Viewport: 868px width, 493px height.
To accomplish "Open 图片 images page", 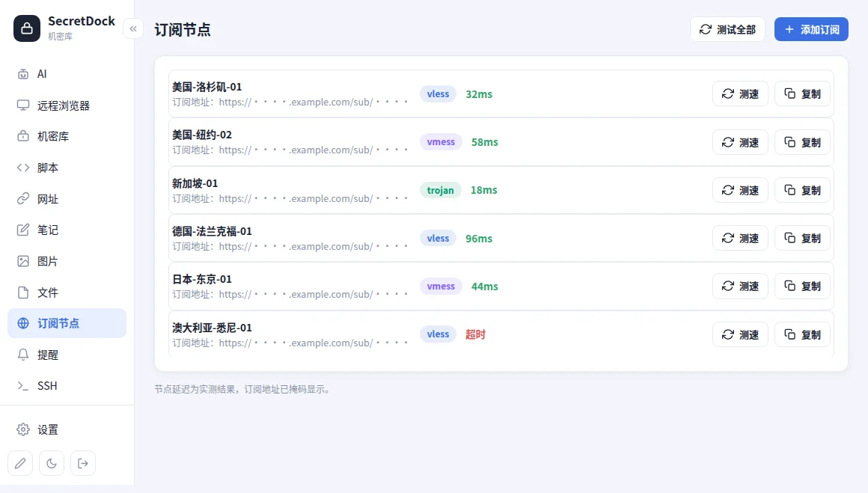I will tap(67, 261).
